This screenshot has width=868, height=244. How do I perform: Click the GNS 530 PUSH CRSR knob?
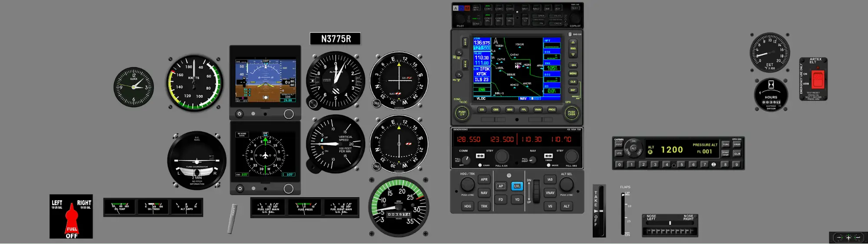tap(571, 113)
